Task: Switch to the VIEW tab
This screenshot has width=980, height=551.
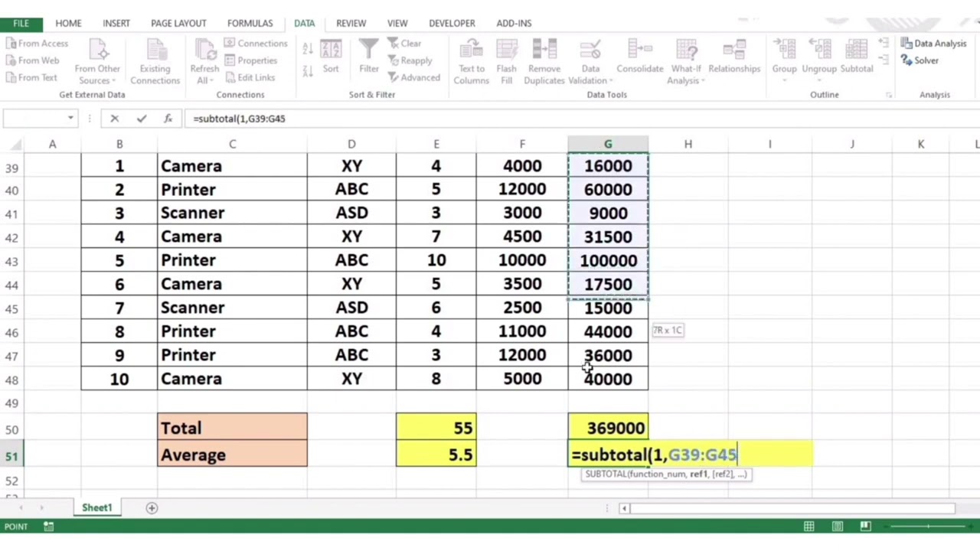Action: tap(397, 23)
